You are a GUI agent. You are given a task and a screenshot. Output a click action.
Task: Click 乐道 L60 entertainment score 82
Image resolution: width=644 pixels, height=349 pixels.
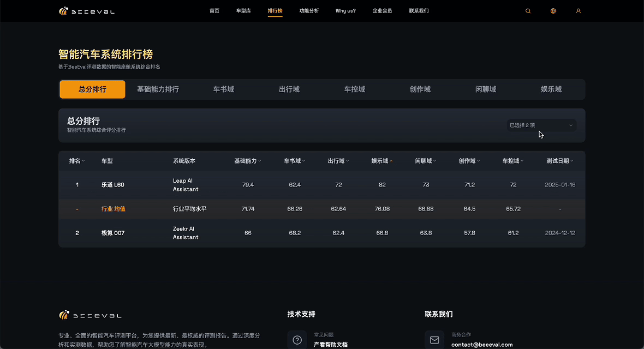pos(382,185)
